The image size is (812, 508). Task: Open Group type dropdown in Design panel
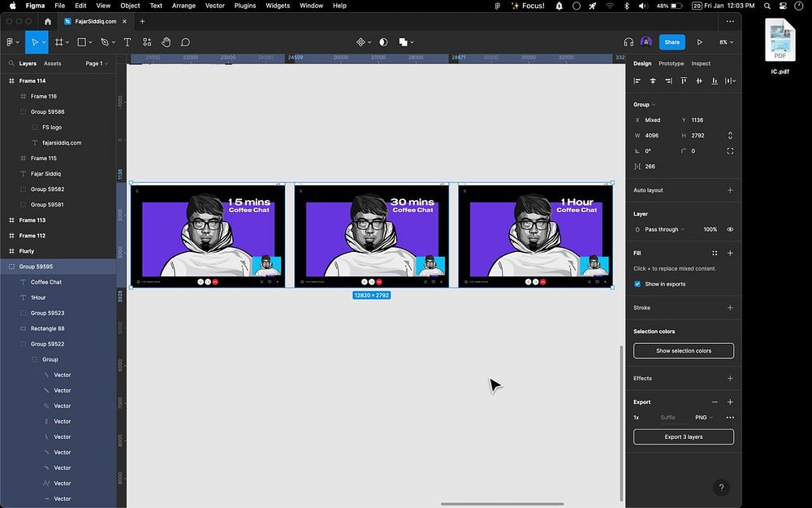644,104
